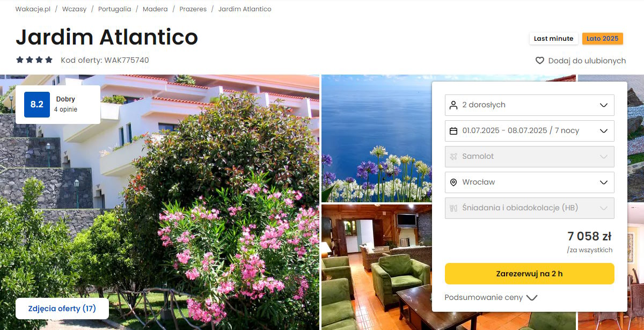Click the heart icon for favorites

tap(540, 61)
